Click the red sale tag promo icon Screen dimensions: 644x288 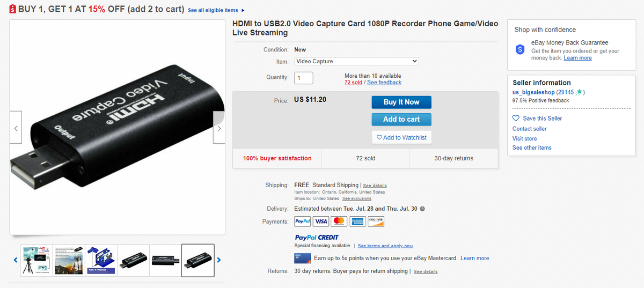(x=12, y=9)
